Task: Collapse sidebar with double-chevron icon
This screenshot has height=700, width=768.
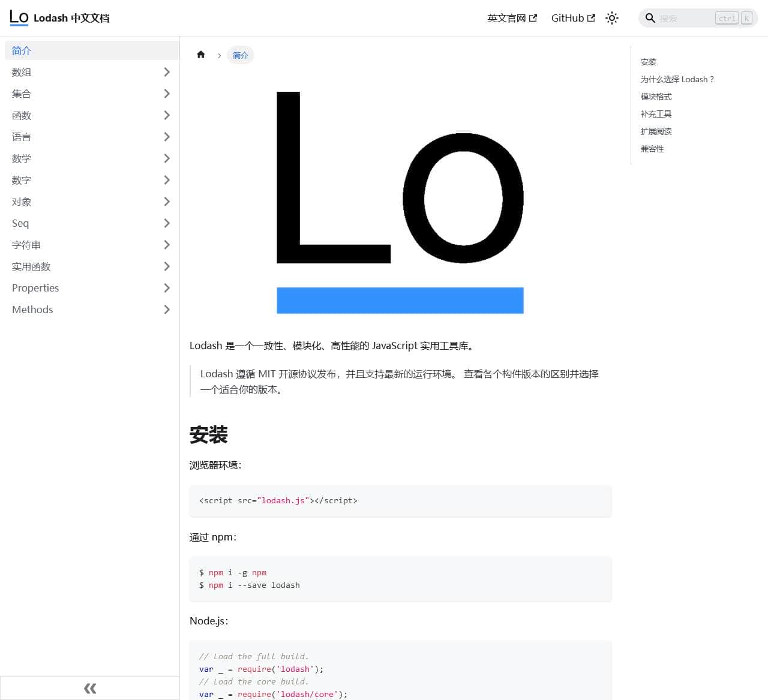Action: 90,688
